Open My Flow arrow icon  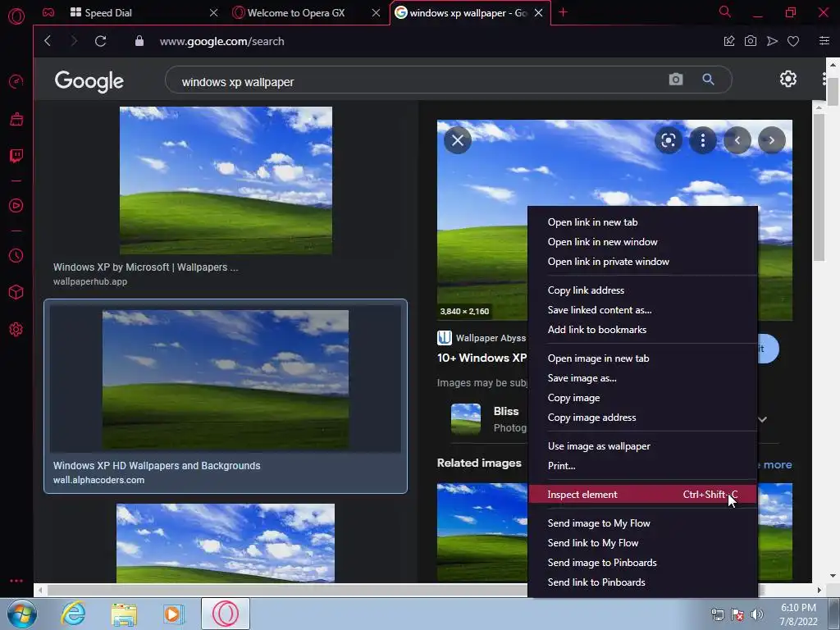(x=772, y=41)
